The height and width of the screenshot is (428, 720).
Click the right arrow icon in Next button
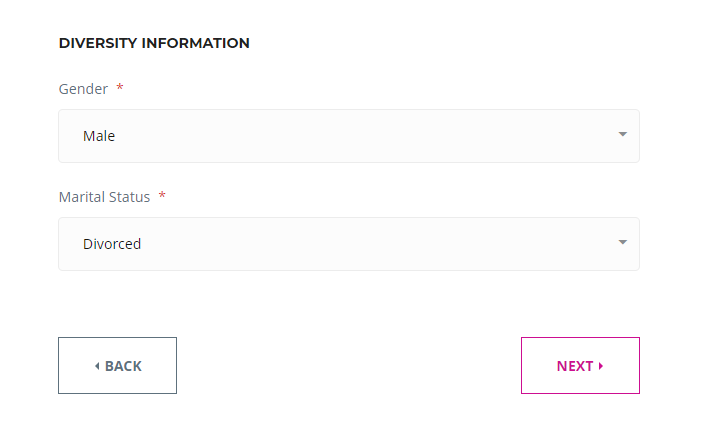(601, 366)
